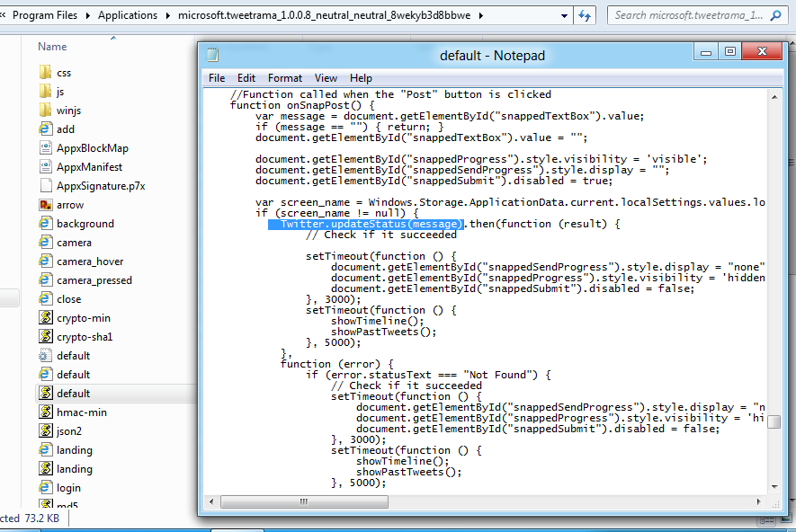Click Notepad horizontal scrollbar thumb
This screenshot has width=796, height=532.
(305, 501)
